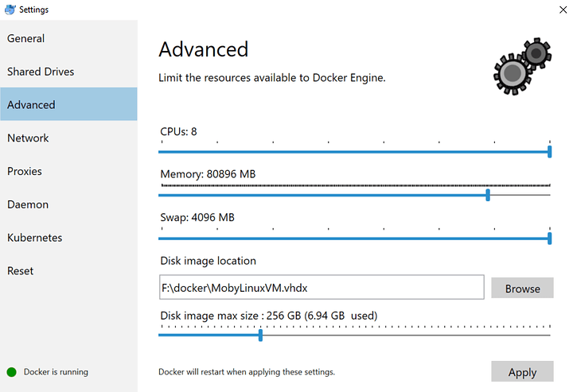Go to Network settings
Viewport: 573px width, 392px height.
tap(28, 138)
